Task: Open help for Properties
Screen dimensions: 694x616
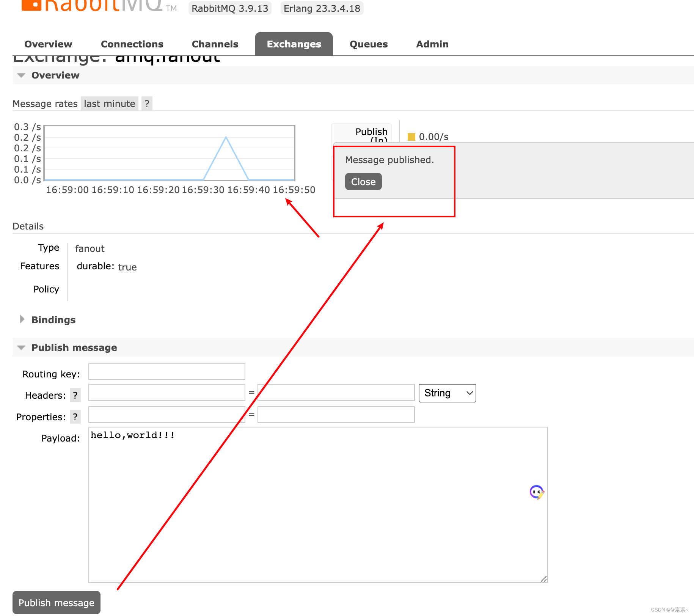Action: coord(75,417)
